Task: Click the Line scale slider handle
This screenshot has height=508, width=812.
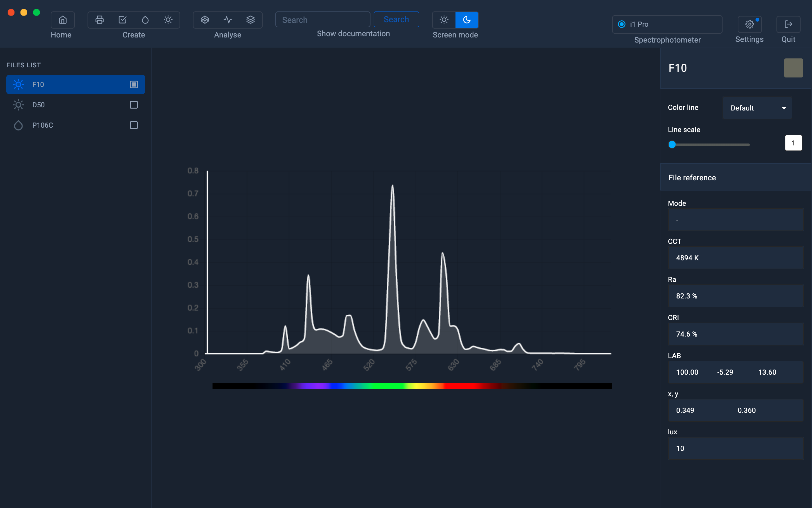Action: (x=672, y=144)
